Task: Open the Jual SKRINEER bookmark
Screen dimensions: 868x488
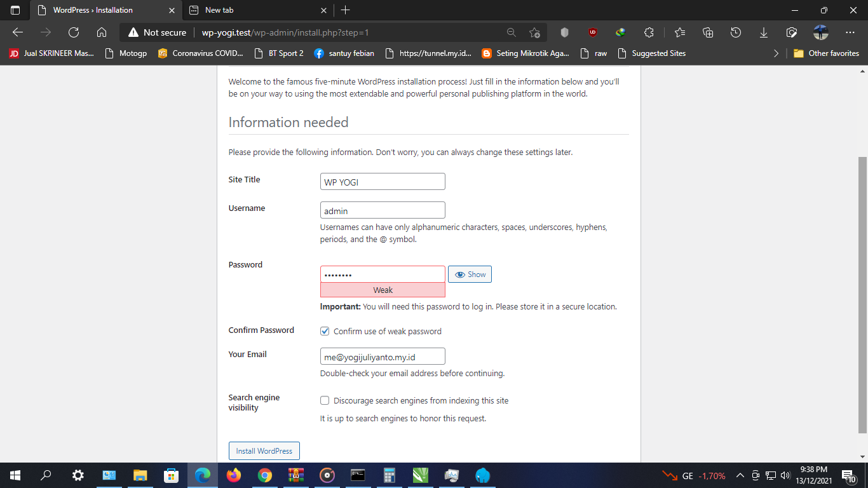Action: [51, 53]
